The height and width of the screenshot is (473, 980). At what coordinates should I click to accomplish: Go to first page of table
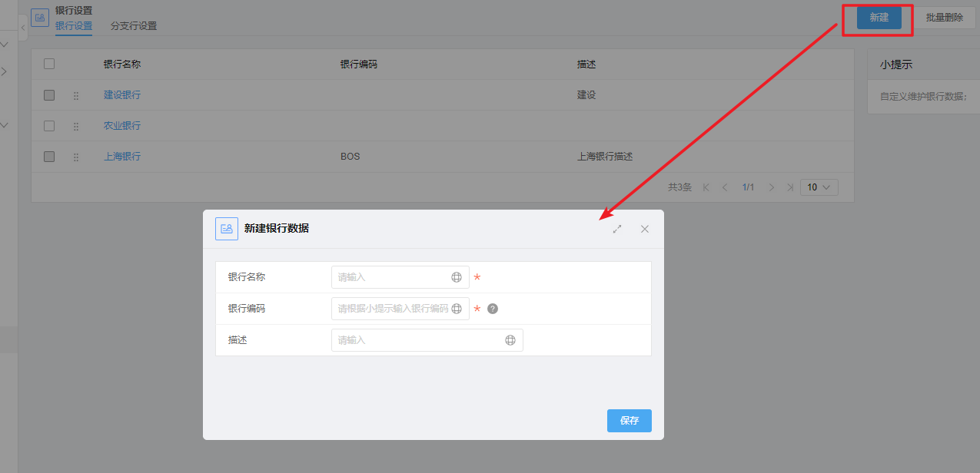click(x=706, y=187)
